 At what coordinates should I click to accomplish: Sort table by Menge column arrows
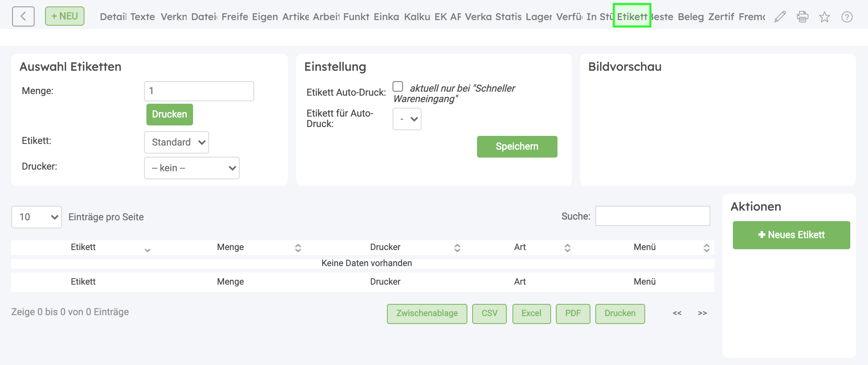(x=298, y=248)
